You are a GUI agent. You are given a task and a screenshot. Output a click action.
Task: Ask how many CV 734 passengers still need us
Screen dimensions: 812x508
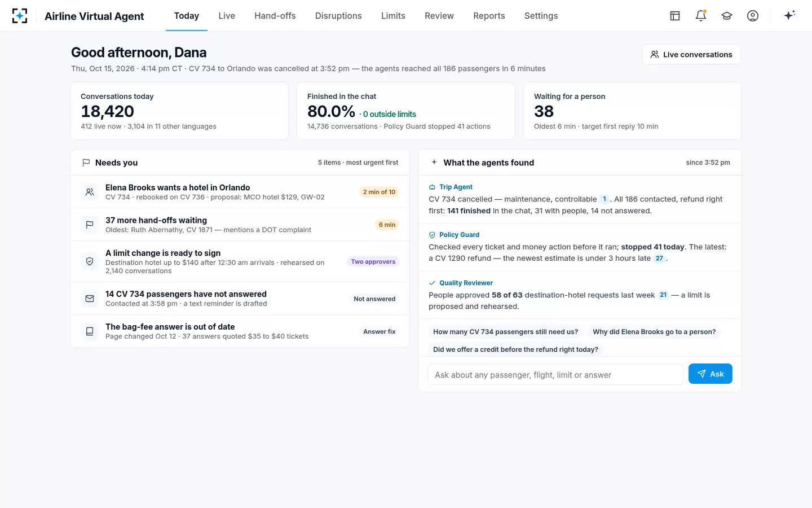click(x=505, y=332)
